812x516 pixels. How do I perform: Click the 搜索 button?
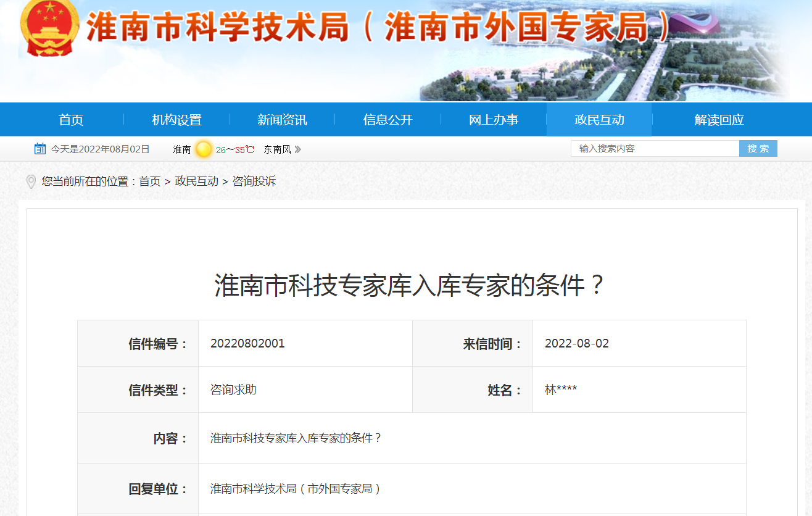point(758,149)
